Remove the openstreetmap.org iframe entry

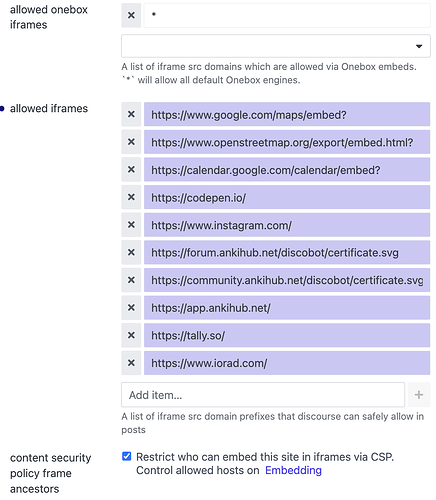(131, 142)
